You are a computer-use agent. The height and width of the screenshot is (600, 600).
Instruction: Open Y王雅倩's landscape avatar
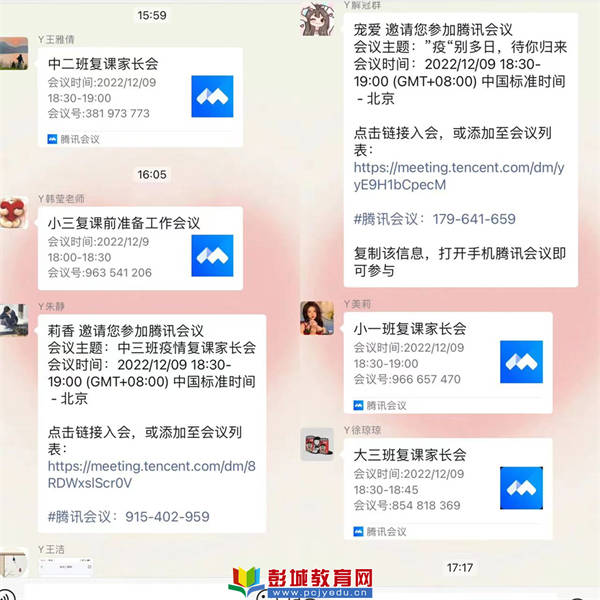click(x=13, y=54)
